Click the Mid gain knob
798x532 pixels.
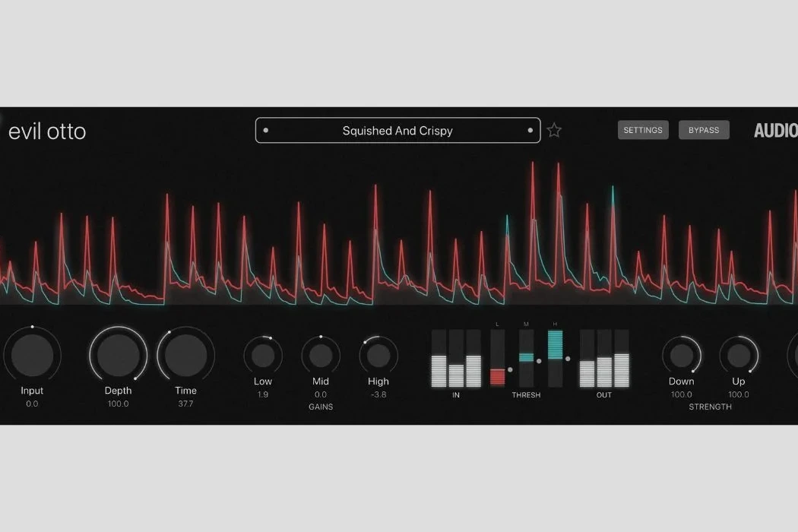point(321,355)
